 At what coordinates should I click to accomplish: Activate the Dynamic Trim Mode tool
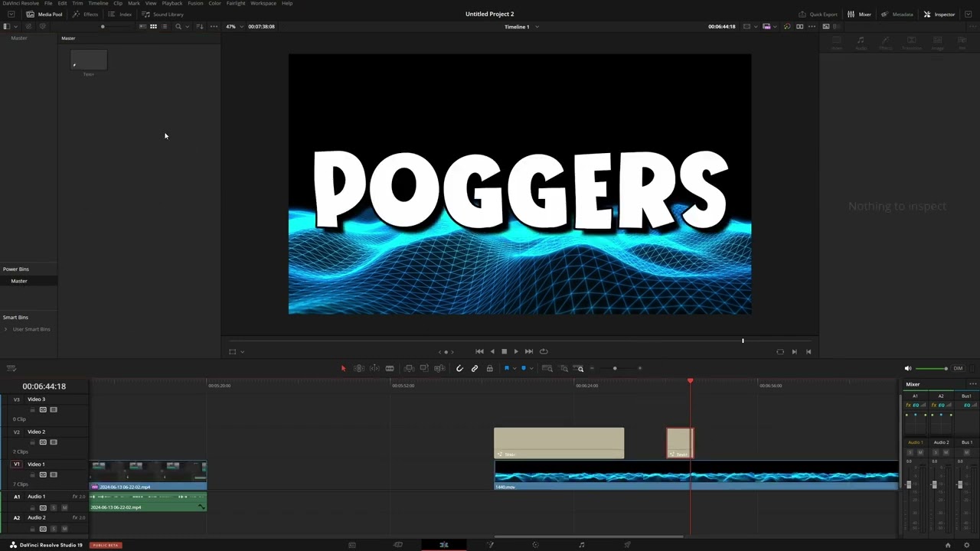coord(374,368)
